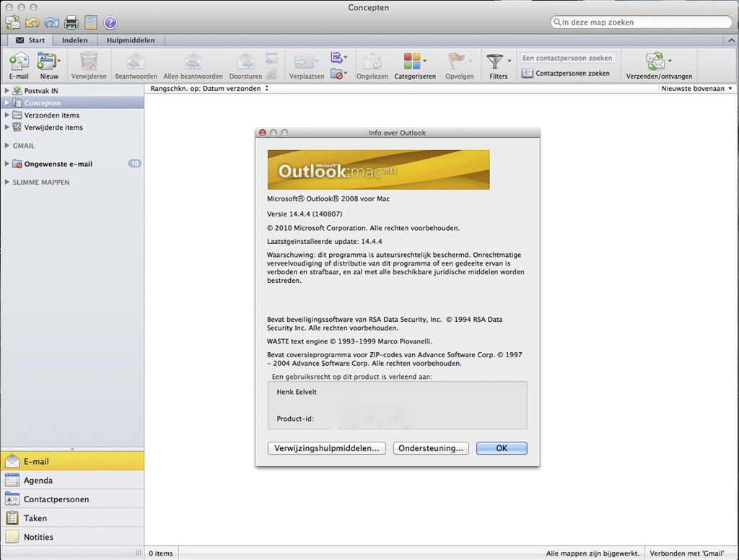This screenshot has width=739, height=560.
Task: Select the Verwijderde items folder
Action: click(72, 127)
